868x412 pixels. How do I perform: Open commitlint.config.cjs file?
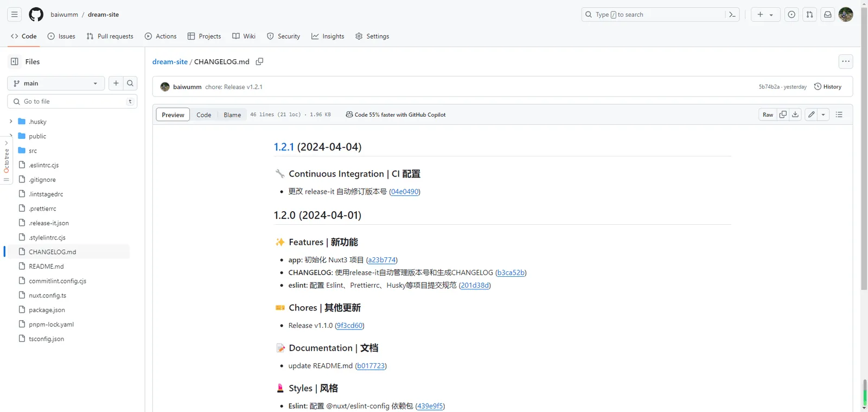58,281
